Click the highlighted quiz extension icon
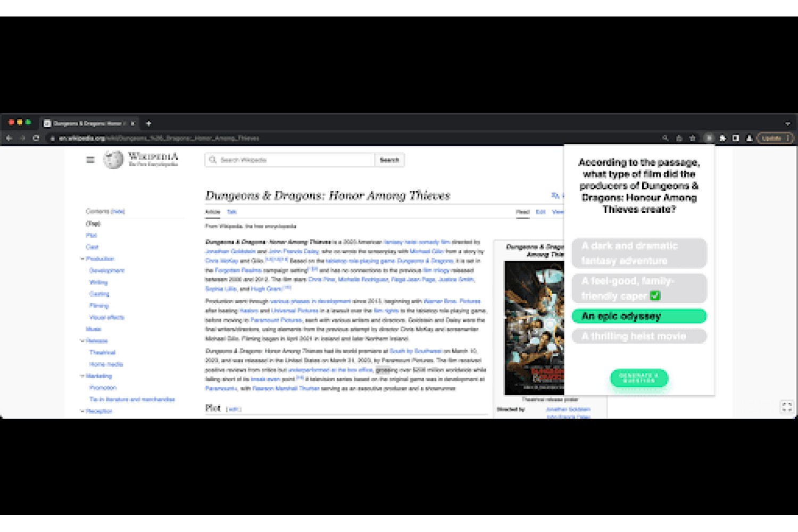The width and height of the screenshot is (798, 532). 709,138
